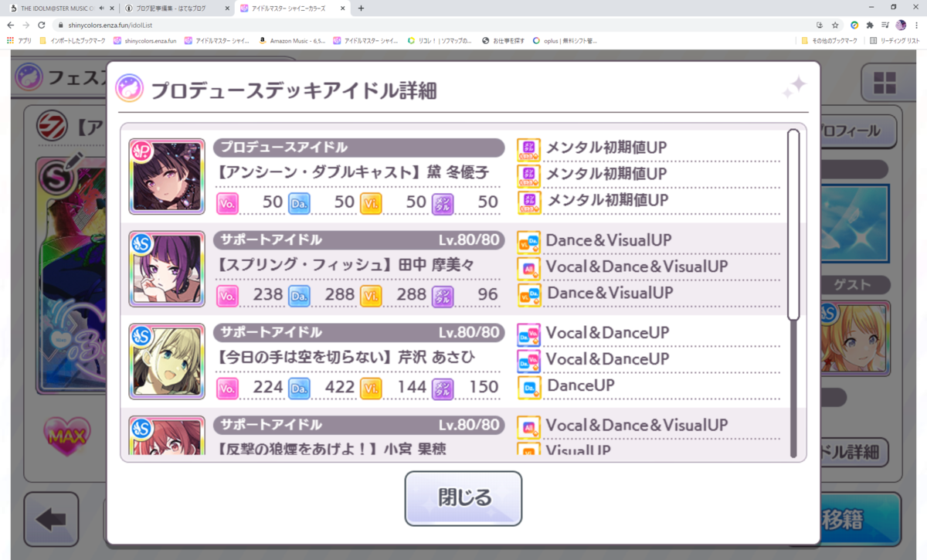Click 【スプリング・フィッシュ】田中 摩美々 card name
927x560 pixels.
click(x=345, y=265)
